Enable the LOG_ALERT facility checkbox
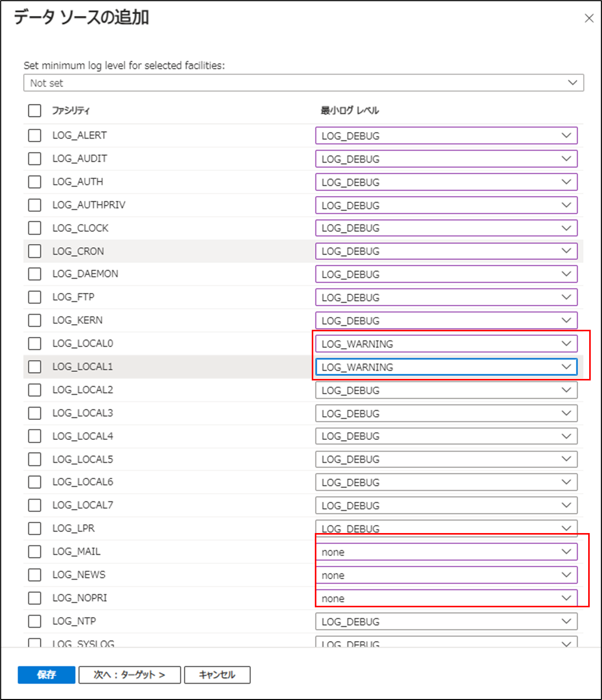The image size is (602, 700). [34, 135]
